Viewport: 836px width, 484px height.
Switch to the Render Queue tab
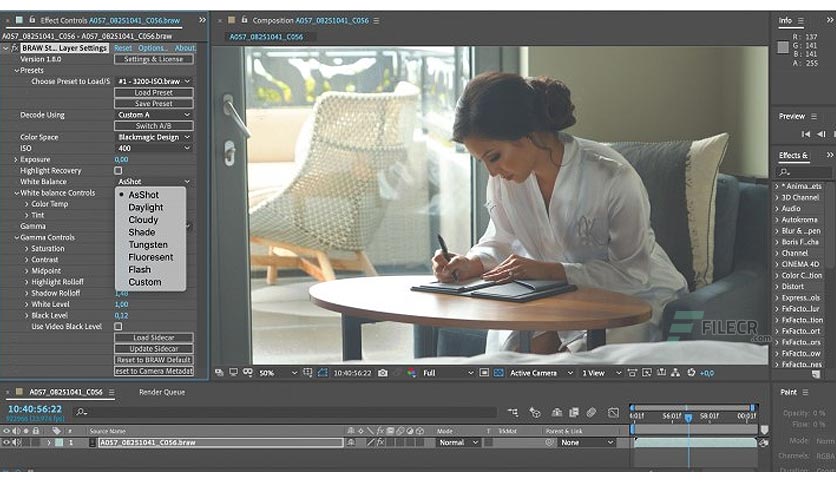coord(162,392)
